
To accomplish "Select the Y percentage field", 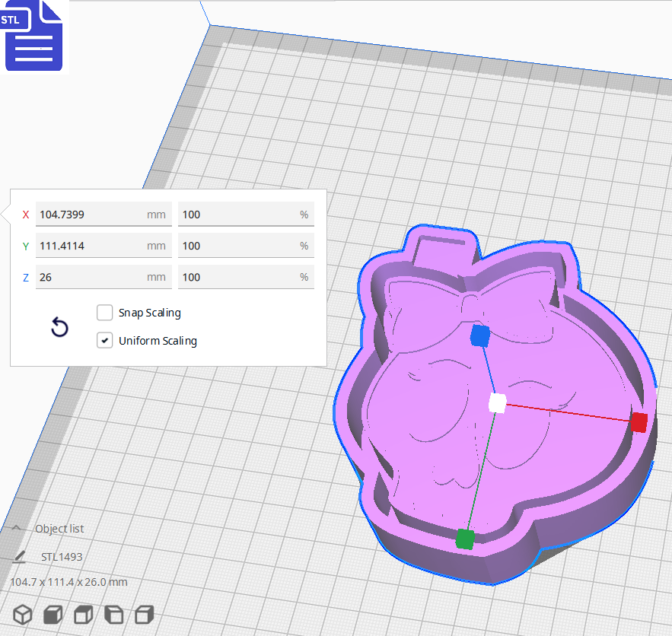I will [x=246, y=245].
